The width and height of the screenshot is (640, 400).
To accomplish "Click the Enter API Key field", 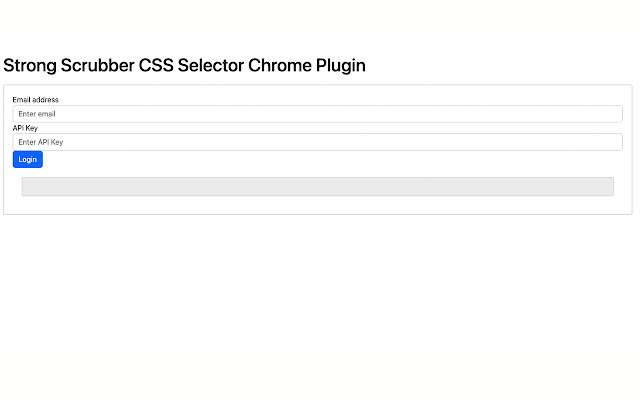I will coord(317,142).
